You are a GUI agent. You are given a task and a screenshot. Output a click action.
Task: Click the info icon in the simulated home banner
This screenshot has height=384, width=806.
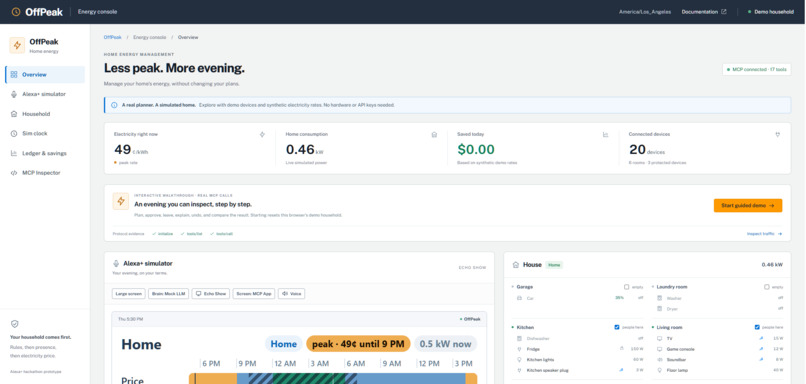(x=114, y=105)
